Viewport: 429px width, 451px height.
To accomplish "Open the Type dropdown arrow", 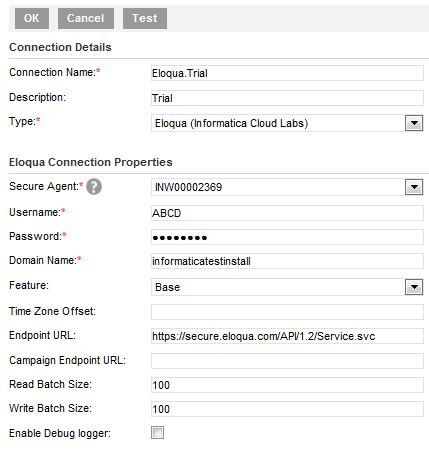I will coord(414,123).
